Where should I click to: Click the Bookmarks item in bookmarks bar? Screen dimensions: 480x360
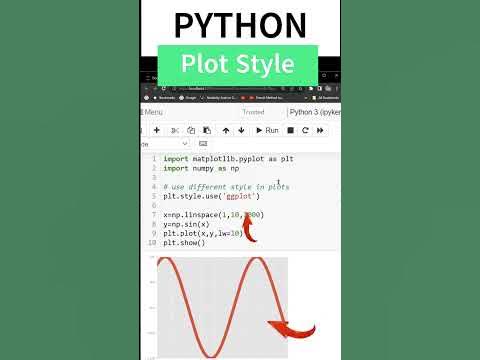click(x=164, y=98)
